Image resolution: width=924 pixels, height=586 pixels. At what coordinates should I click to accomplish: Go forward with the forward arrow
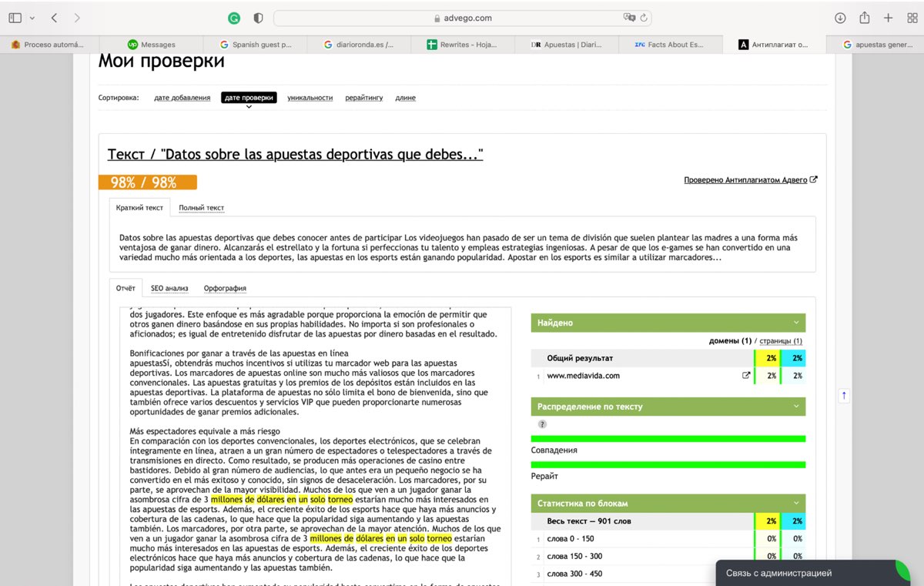coord(76,18)
